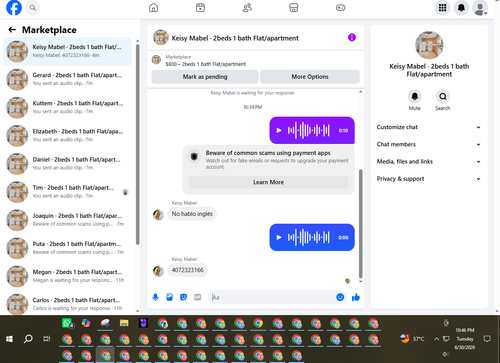The height and width of the screenshot is (363, 500).
Task: Expand Media, files and links section
Action: pyautogui.click(x=429, y=162)
